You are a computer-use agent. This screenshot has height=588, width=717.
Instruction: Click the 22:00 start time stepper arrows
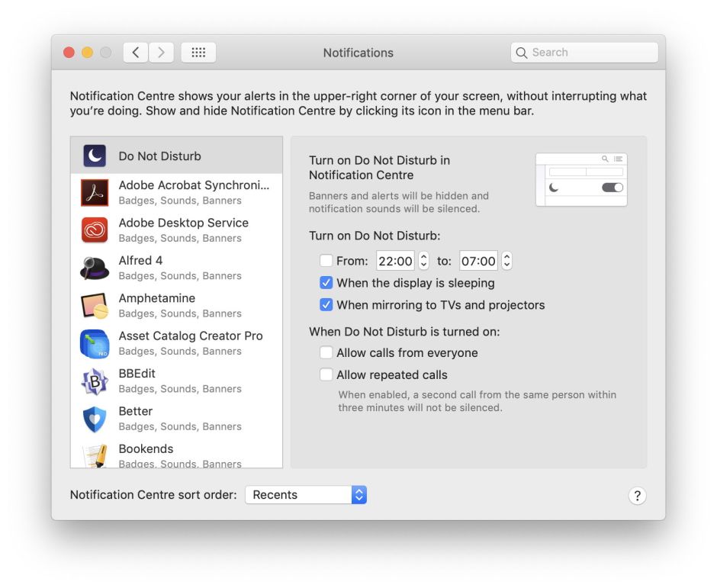coord(424,261)
